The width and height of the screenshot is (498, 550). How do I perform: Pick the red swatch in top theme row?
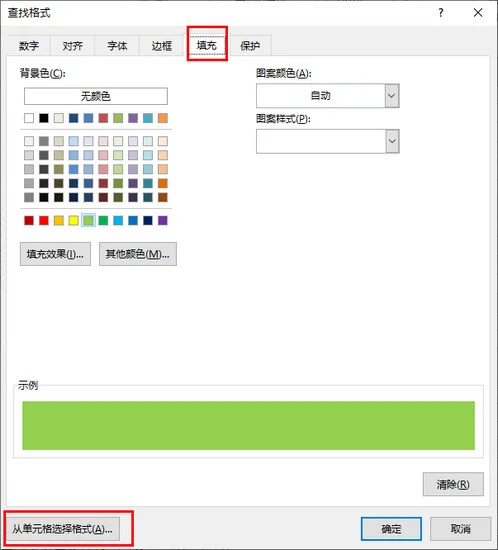103,118
